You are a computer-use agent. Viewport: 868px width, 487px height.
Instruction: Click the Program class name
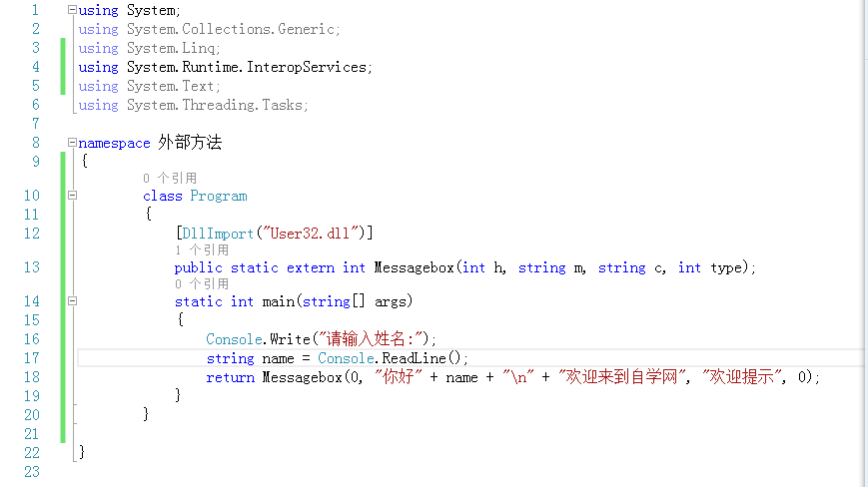tap(219, 196)
